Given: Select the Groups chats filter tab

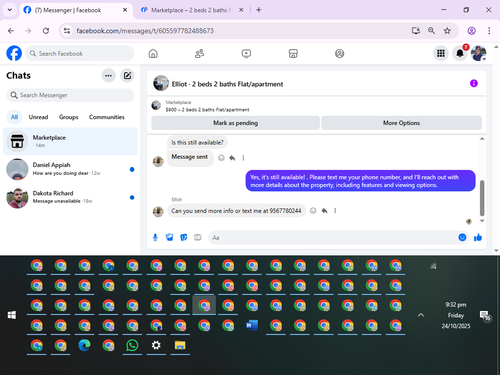Looking at the screenshot, I should (69, 117).
